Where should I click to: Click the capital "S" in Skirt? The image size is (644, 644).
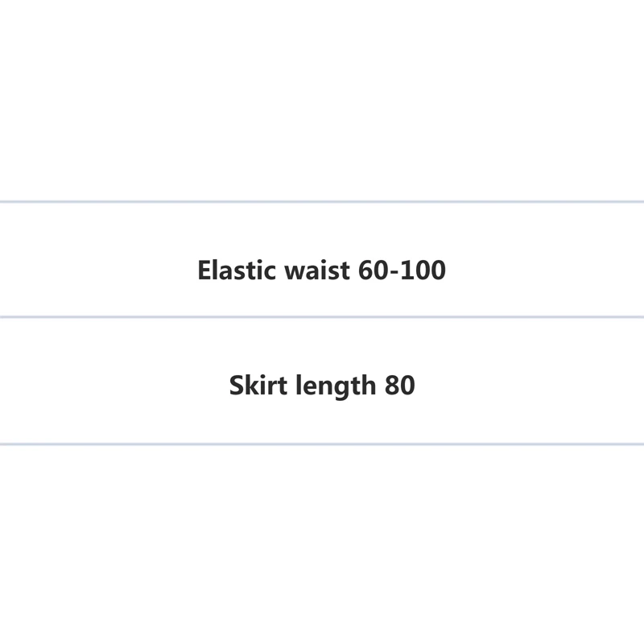tap(236, 386)
